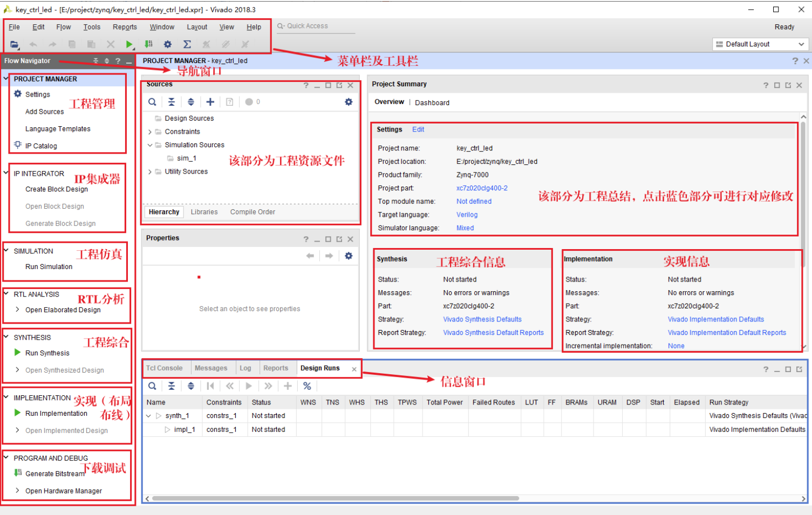Viewport: 812px width, 515px height.
Task: Collapse the SYNTHESIS section
Action: point(6,337)
